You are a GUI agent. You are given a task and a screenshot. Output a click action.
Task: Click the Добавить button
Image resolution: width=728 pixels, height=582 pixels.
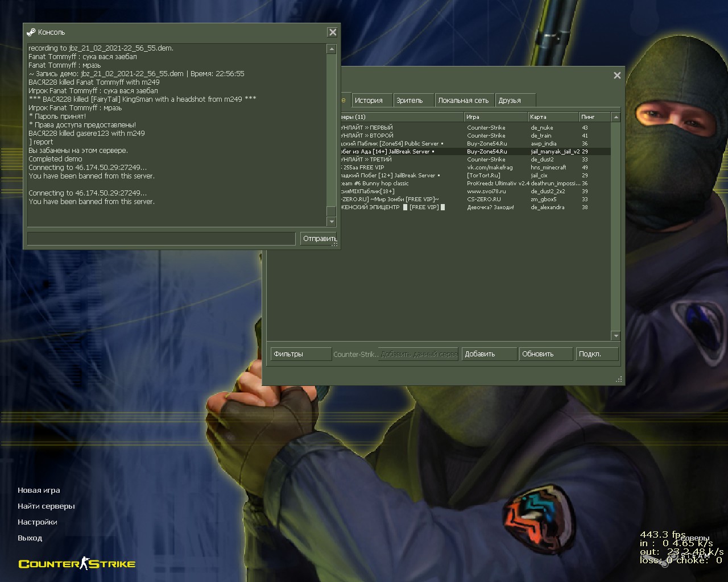[489, 354]
